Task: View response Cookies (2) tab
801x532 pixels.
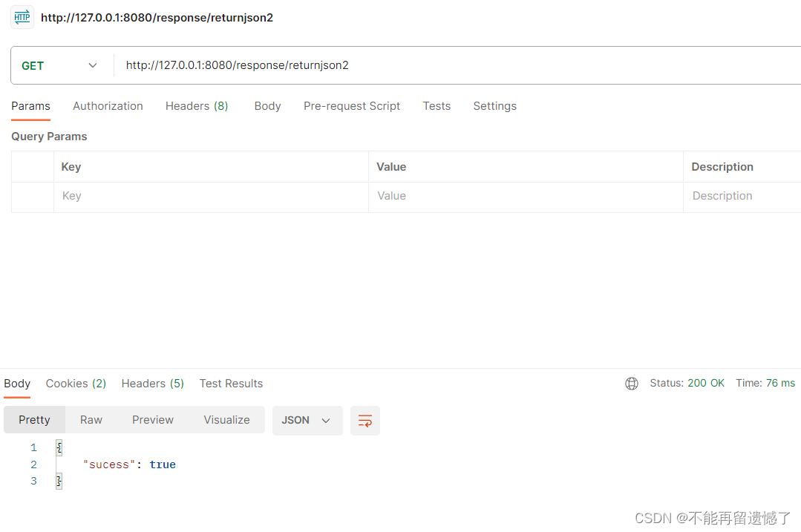Action: [76, 384]
